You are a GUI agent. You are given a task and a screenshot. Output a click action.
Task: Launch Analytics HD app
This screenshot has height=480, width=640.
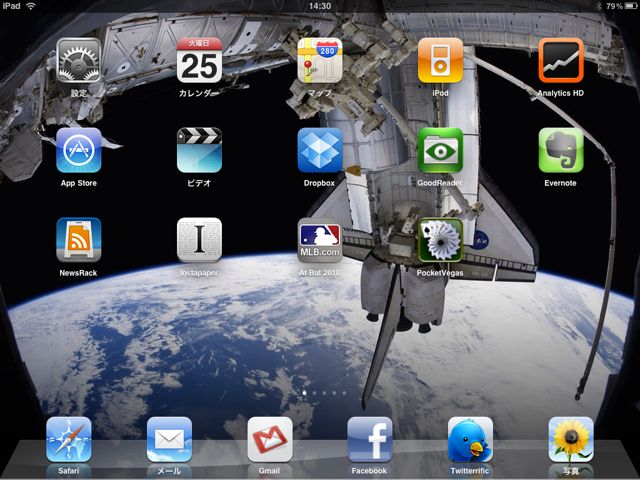point(561,60)
